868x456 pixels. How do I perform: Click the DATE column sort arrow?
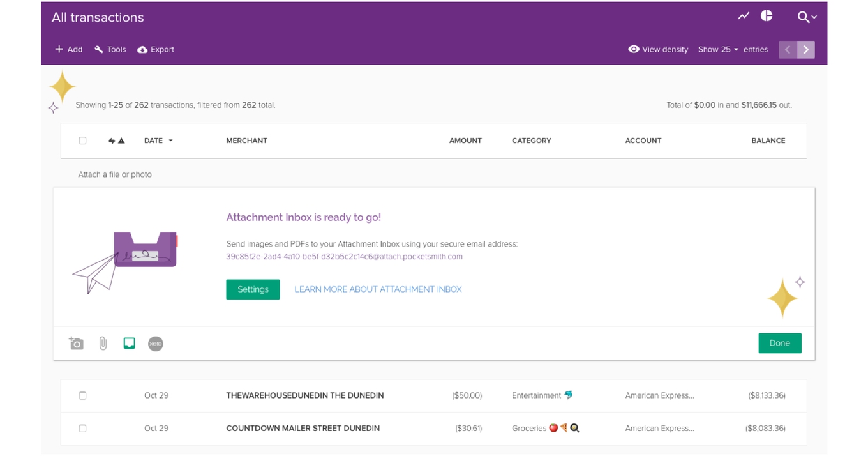(170, 141)
